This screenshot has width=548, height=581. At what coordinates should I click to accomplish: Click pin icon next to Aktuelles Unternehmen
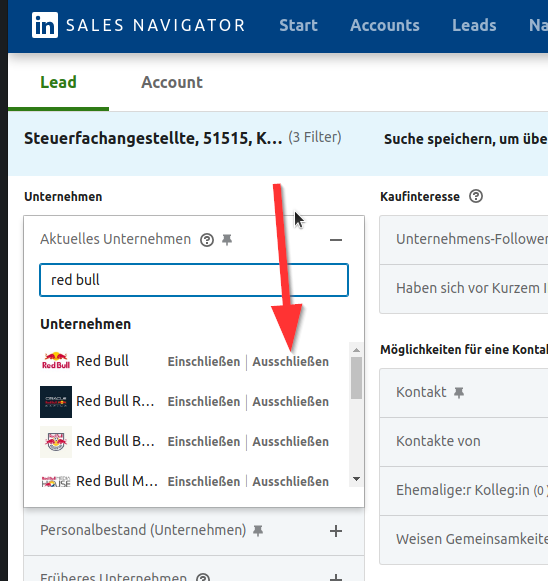click(227, 240)
